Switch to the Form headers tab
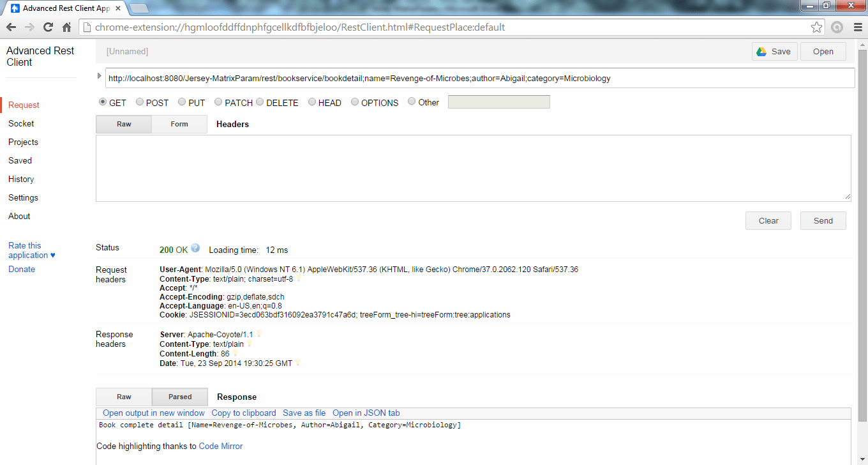The height and width of the screenshot is (465, 868). [x=179, y=124]
